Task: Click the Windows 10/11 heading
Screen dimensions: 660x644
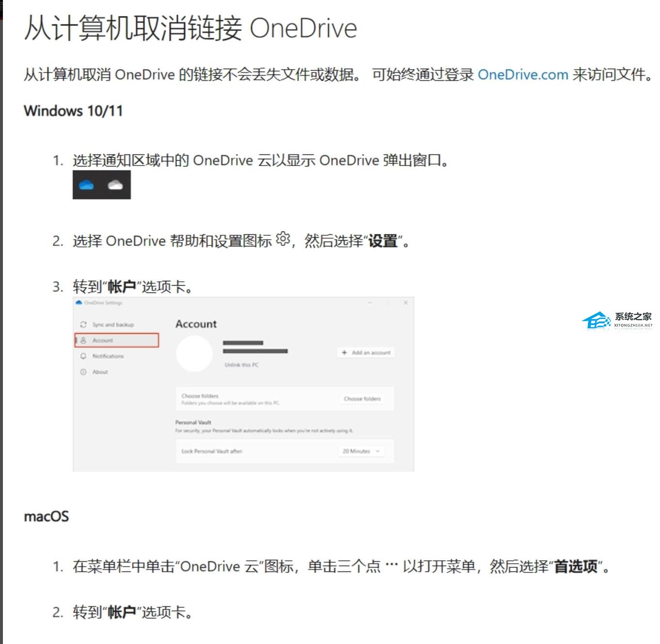Action: click(73, 110)
